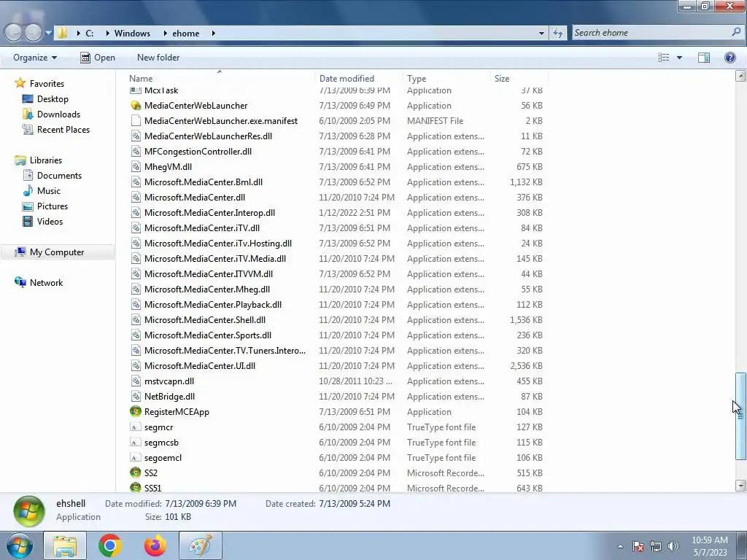The image size is (747, 560).
Task: Select the segmcsb font file icon
Action: pos(136,443)
